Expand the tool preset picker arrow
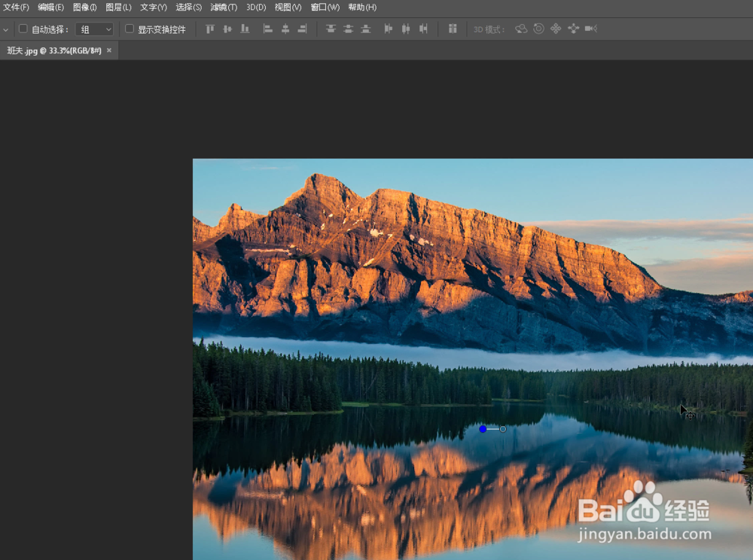The image size is (753, 560). click(6, 30)
